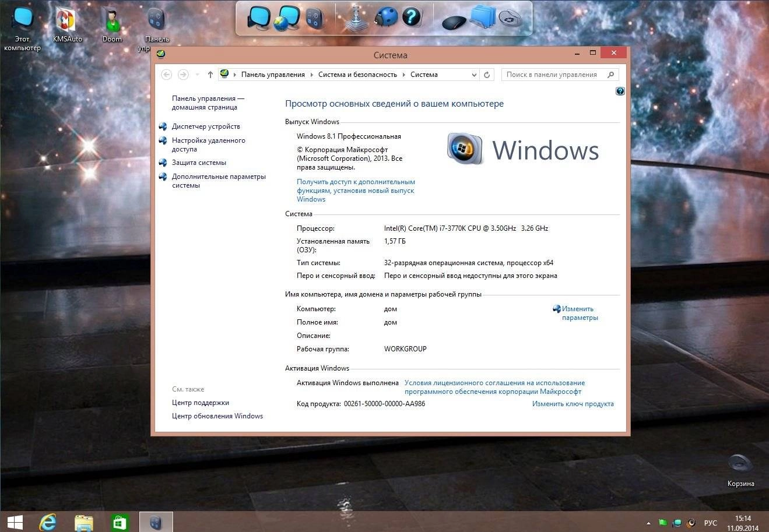Click the monitor with globe dock icon

(287, 17)
